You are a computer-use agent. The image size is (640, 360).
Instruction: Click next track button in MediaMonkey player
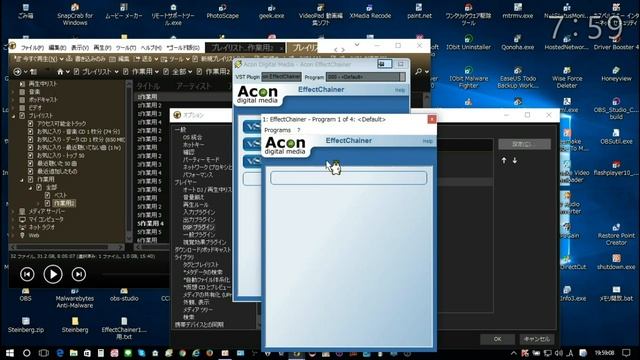coord(79,274)
